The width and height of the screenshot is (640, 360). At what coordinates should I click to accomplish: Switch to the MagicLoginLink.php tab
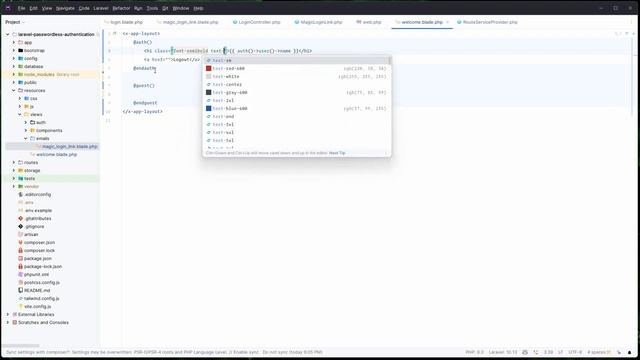coord(318,22)
